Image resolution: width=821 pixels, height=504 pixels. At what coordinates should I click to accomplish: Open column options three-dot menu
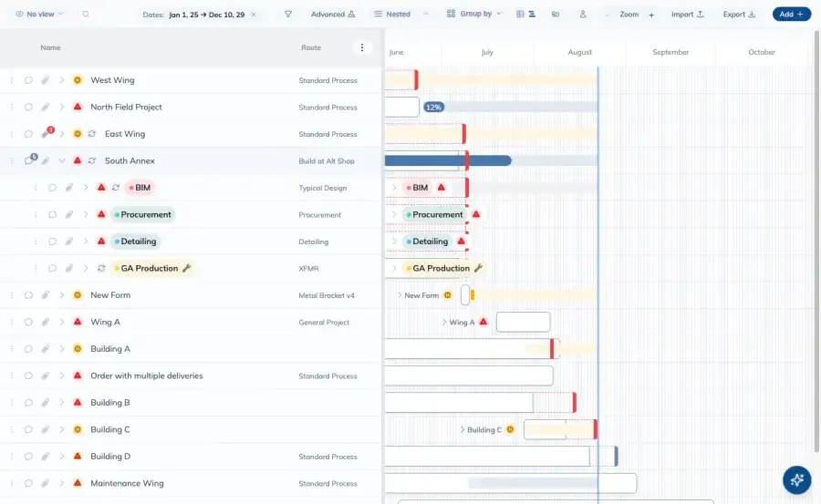pyautogui.click(x=362, y=47)
